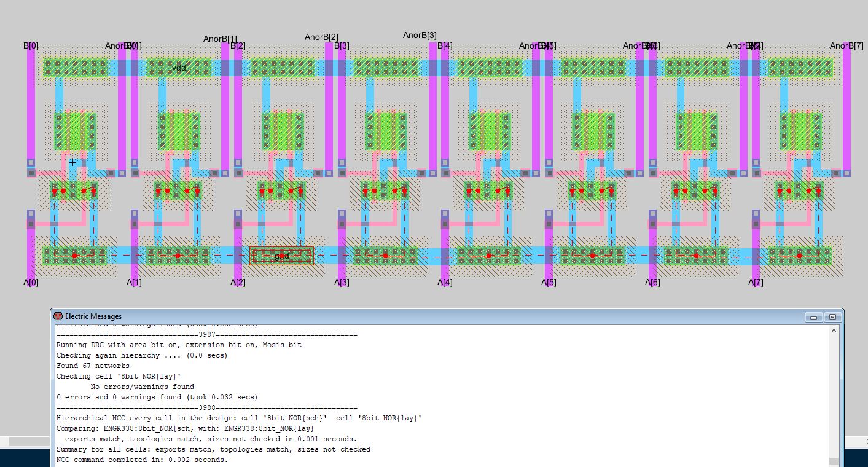
Task: Click the B[0] export label
Action: tap(31, 46)
